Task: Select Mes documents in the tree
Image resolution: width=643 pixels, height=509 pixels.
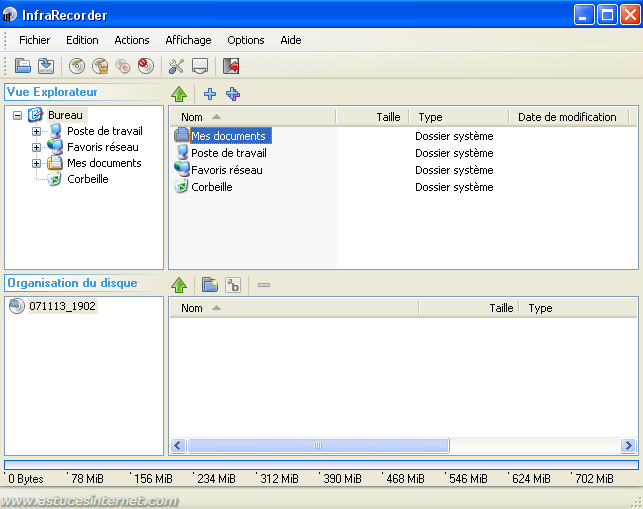Action: pyautogui.click(x=104, y=163)
